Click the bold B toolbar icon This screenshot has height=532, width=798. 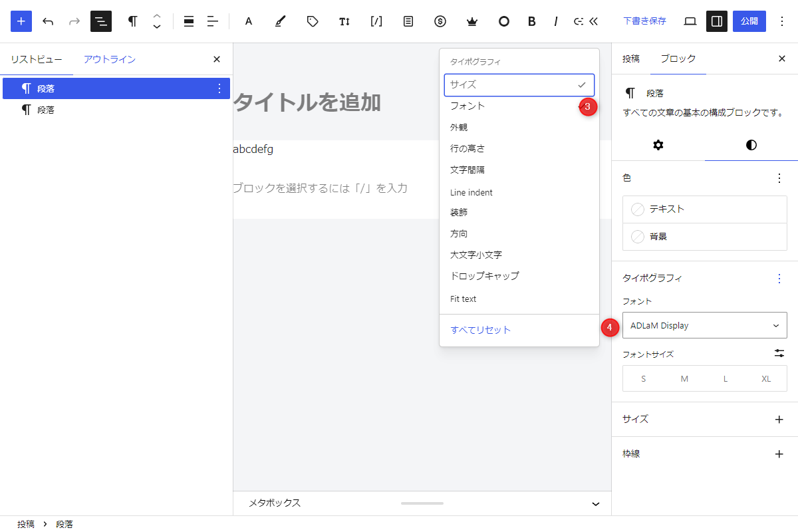pyautogui.click(x=531, y=21)
